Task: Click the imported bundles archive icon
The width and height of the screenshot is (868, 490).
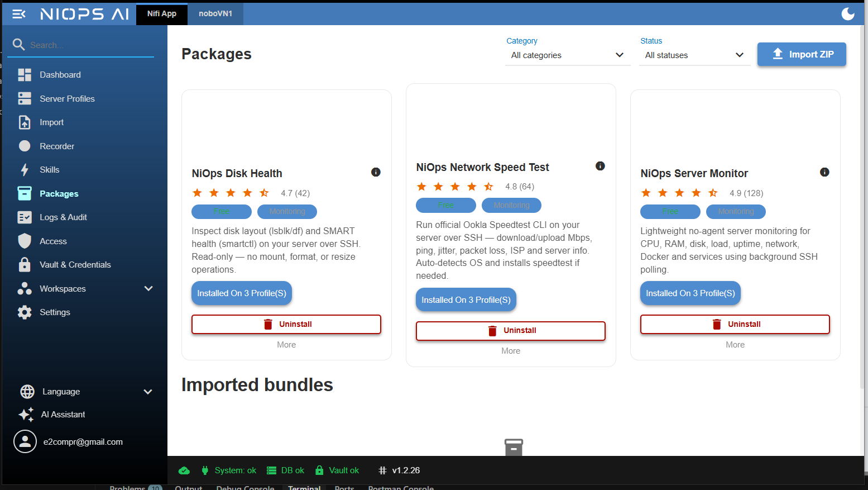Action: pos(514,447)
